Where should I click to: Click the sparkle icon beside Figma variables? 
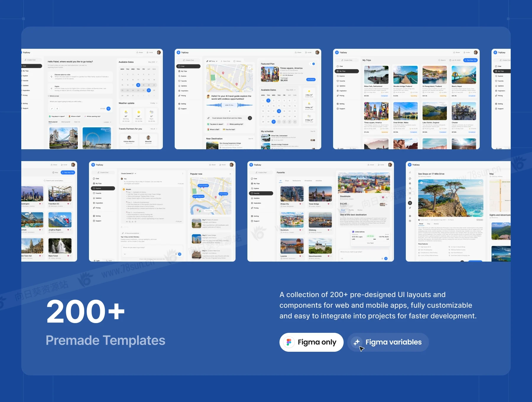[x=357, y=342]
